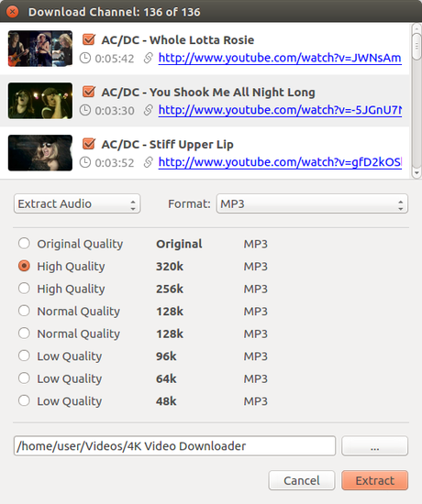
Task: Click the clock icon beside 0:05:42
Action: click(85, 58)
